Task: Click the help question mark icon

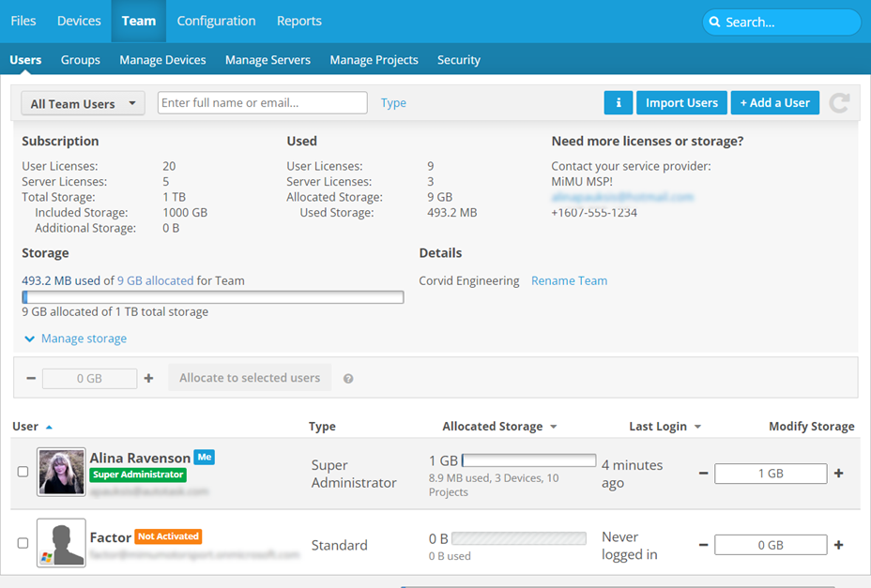Action: click(x=348, y=379)
